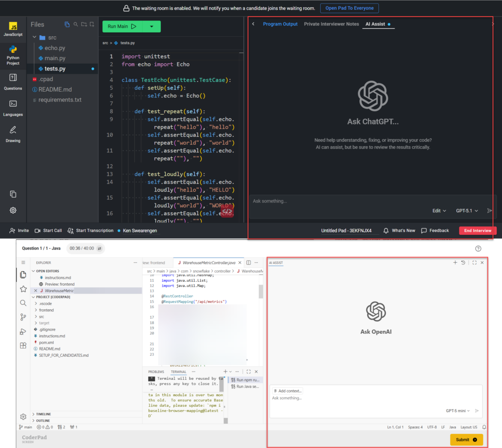The image size is (502, 448).
Task: Open the GPT-5.1 model dropdown
Action: point(466,211)
